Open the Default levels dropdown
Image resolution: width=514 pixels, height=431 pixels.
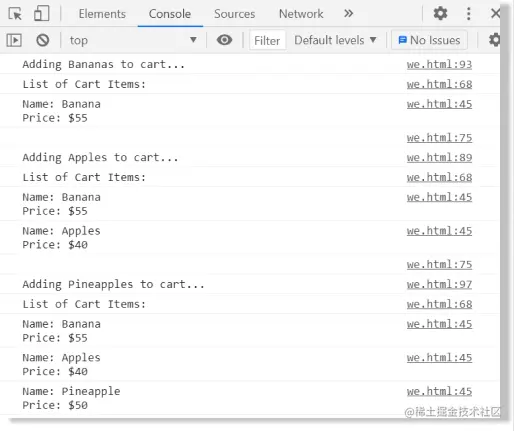coord(335,40)
